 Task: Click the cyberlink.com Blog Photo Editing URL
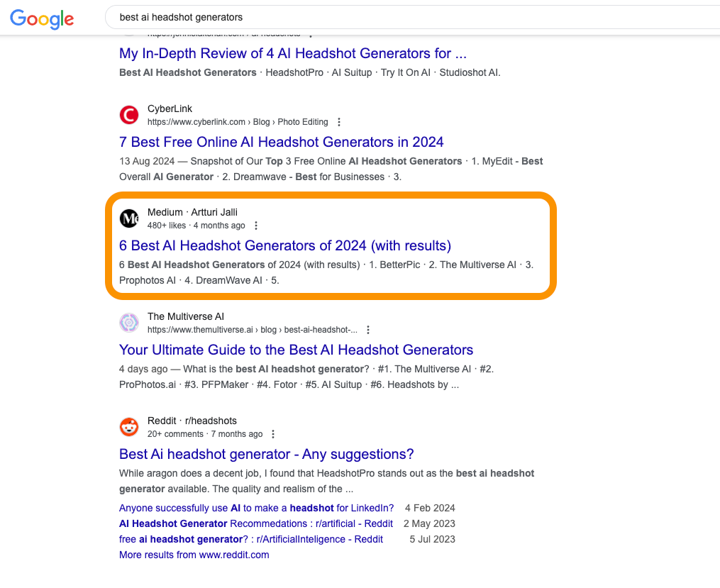(x=238, y=122)
